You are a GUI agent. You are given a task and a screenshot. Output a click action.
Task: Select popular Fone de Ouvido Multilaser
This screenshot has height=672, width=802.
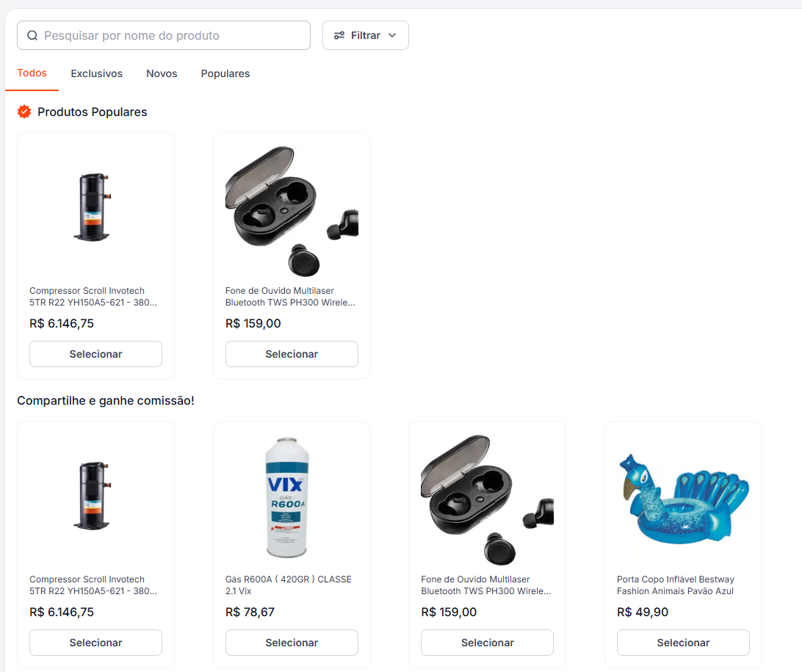coord(292,354)
